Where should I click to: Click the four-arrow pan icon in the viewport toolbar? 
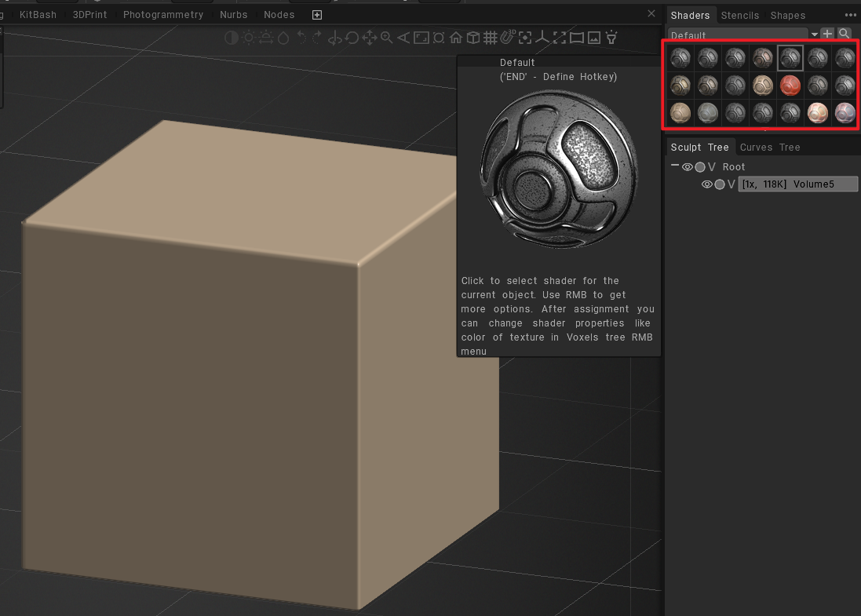click(x=369, y=38)
